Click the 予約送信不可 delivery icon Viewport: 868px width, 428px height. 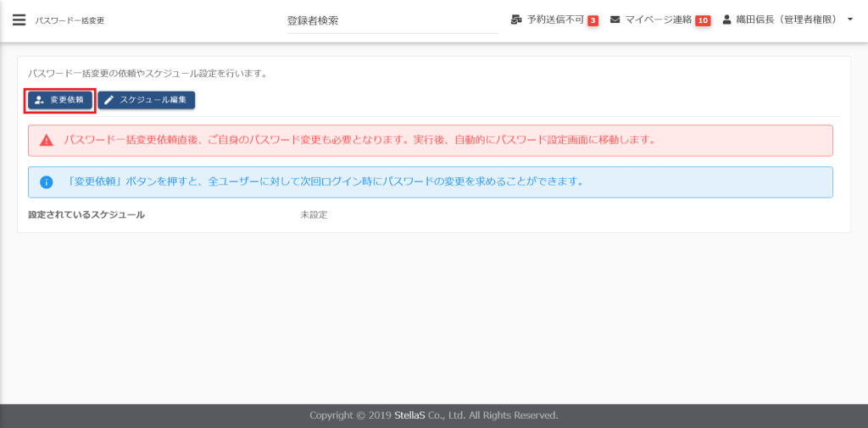point(516,19)
